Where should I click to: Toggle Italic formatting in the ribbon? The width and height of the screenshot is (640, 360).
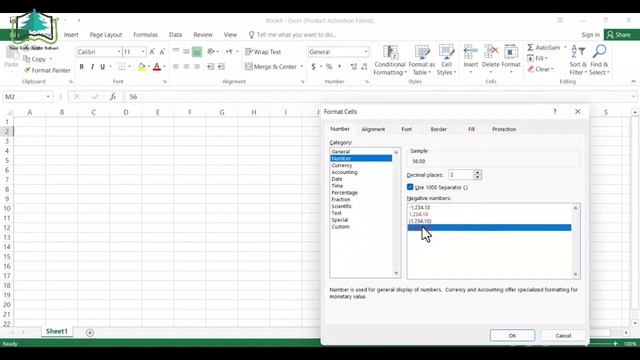(x=92, y=67)
